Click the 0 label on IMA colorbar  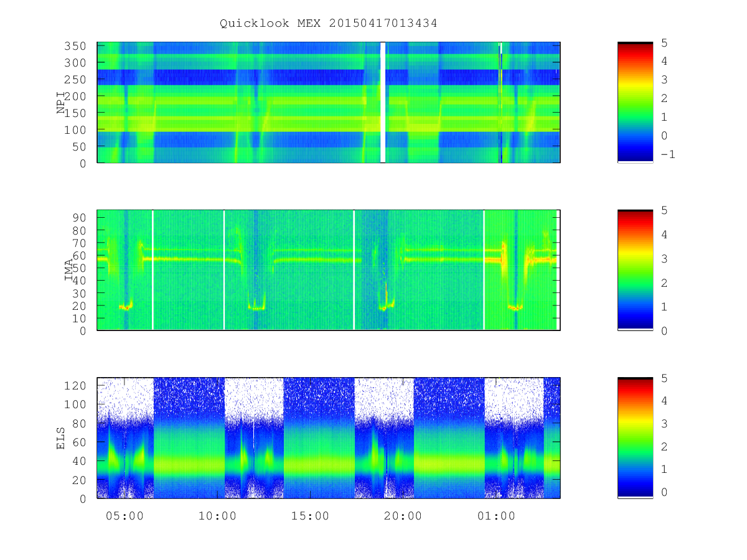664,330
